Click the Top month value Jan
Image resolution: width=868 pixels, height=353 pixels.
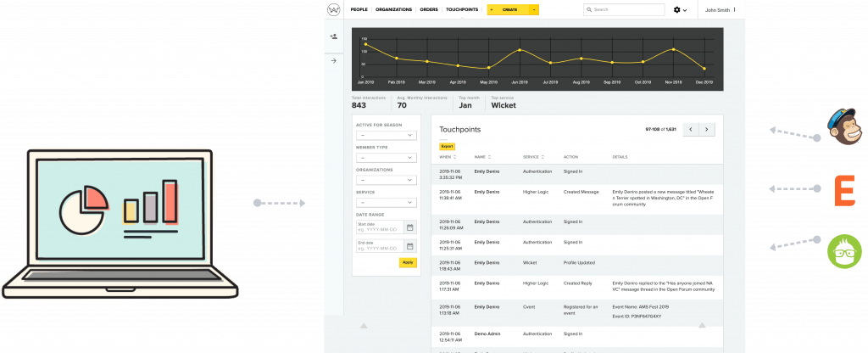pos(465,105)
